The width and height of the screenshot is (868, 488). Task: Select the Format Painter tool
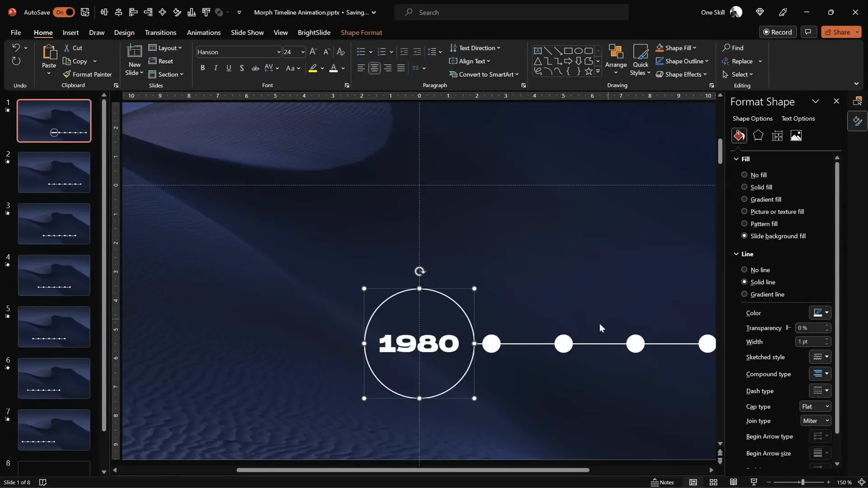coord(88,74)
